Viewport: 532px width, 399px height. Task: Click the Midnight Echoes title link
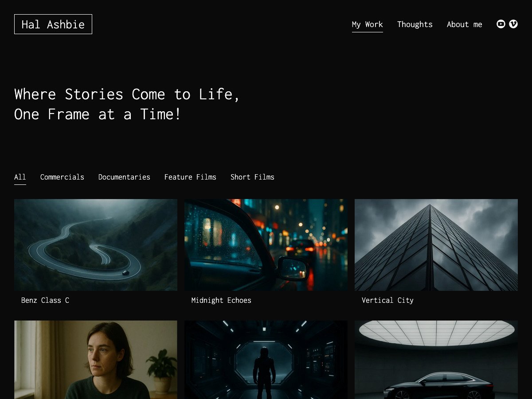pyautogui.click(x=221, y=300)
